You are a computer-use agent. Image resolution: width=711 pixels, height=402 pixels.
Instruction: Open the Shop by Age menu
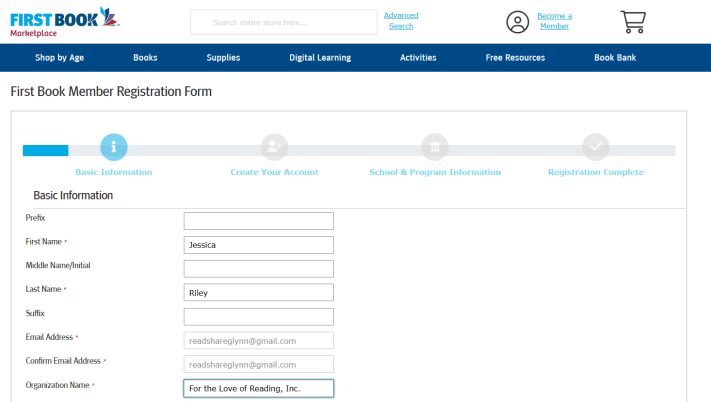click(x=58, y=58)
